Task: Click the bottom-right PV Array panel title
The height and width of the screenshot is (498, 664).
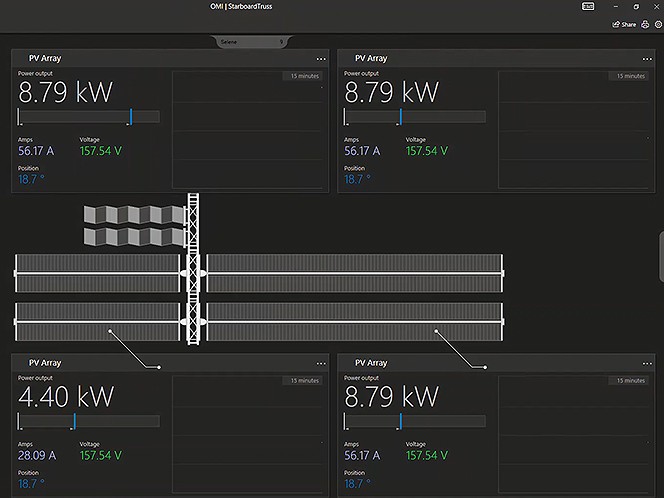Action: [x=371, y=363]
